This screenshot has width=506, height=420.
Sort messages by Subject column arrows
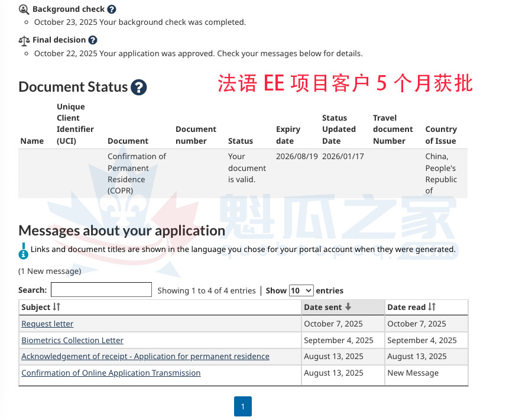pyautogui.click(x=57, y=307)
